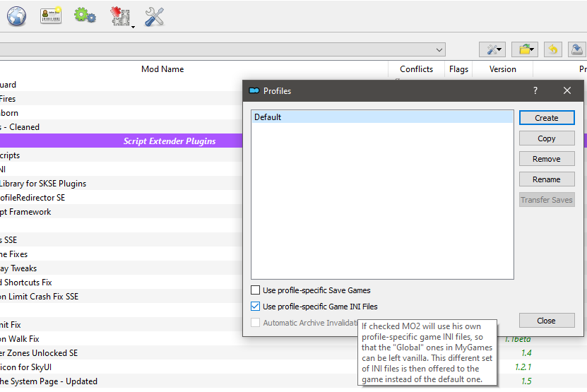Screen dimensions: 587x392
Task: Select the '- Cleaned' mod row
Action: [x=121, y=127]
